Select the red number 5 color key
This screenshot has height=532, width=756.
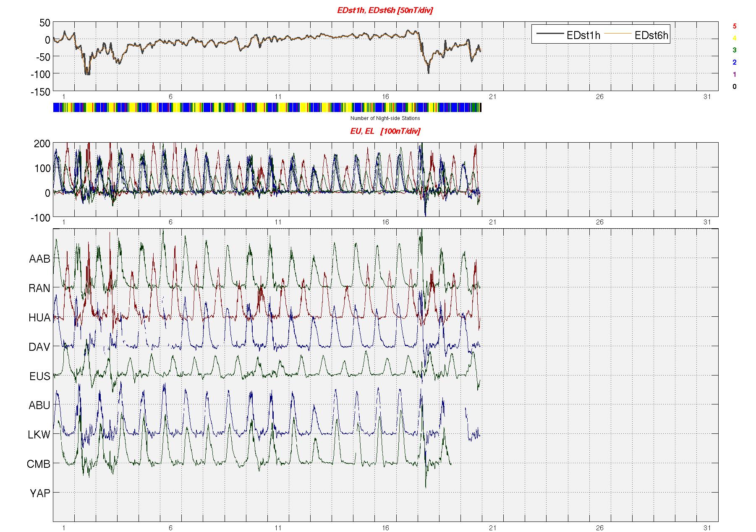click(x=734, y=26)
